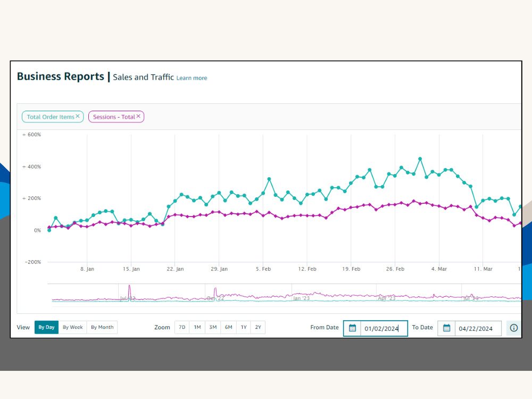Click the Sales and Traffic subtitle

point(143,77)
